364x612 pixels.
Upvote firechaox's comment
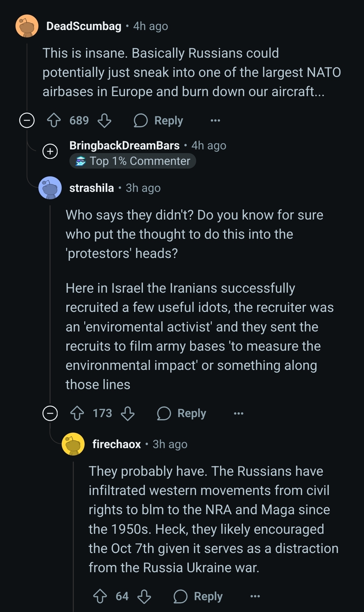(100, 596)
